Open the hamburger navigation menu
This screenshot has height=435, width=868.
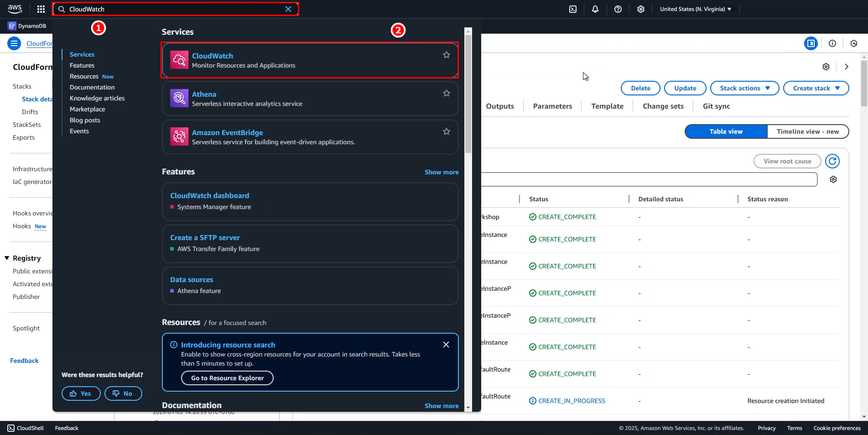(14, 43)
